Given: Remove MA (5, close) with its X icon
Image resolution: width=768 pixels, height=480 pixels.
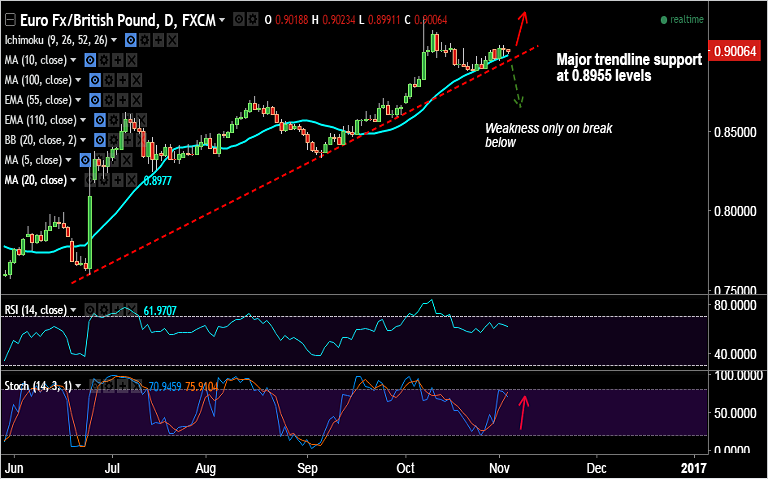Looking at the screenshot, I should point(127,160).
